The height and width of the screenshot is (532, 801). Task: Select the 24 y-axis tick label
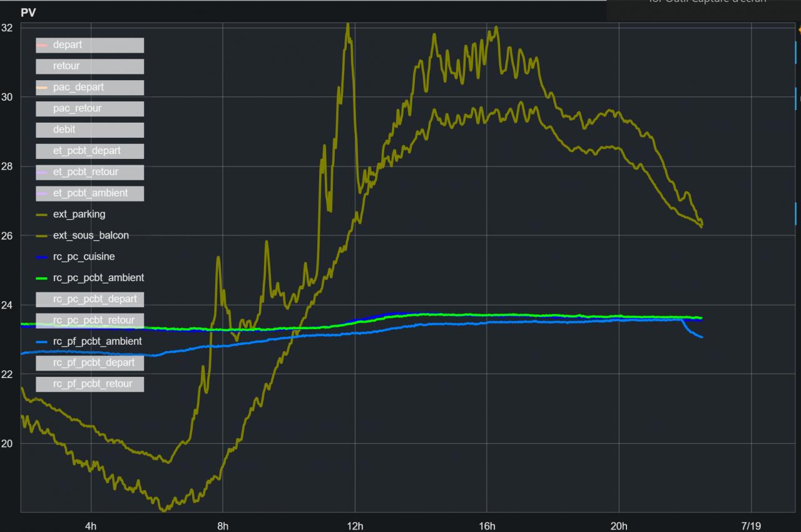(8, 305)
